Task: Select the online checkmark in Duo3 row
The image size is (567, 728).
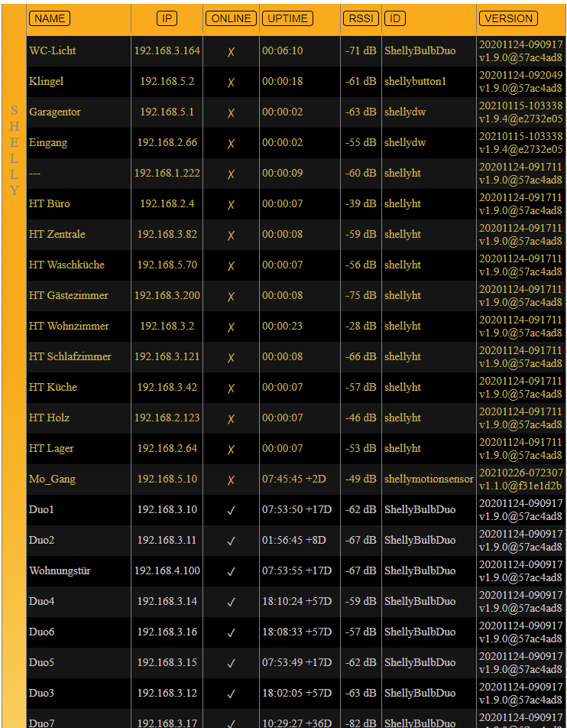Action: coord(231,694)
